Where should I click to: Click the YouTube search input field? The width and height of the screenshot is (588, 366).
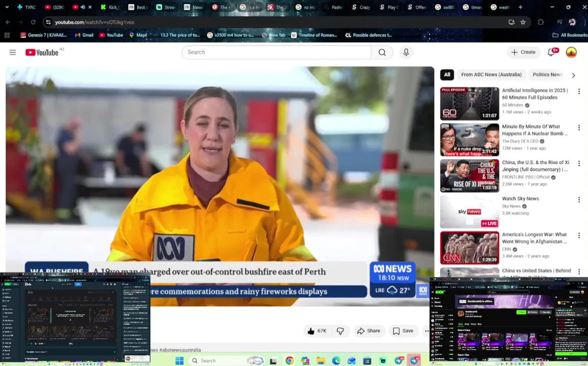point(276,52)
